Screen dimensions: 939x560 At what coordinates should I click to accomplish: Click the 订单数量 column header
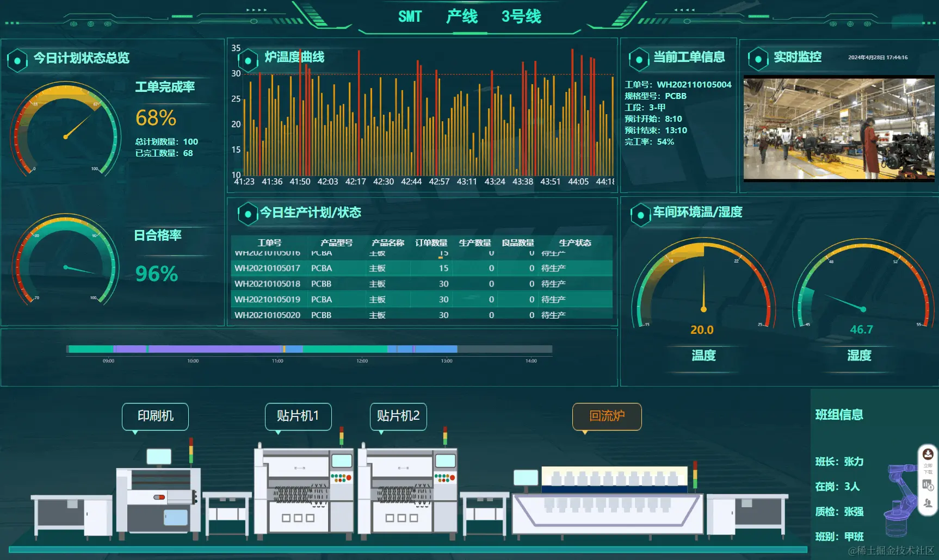(431, 242)
